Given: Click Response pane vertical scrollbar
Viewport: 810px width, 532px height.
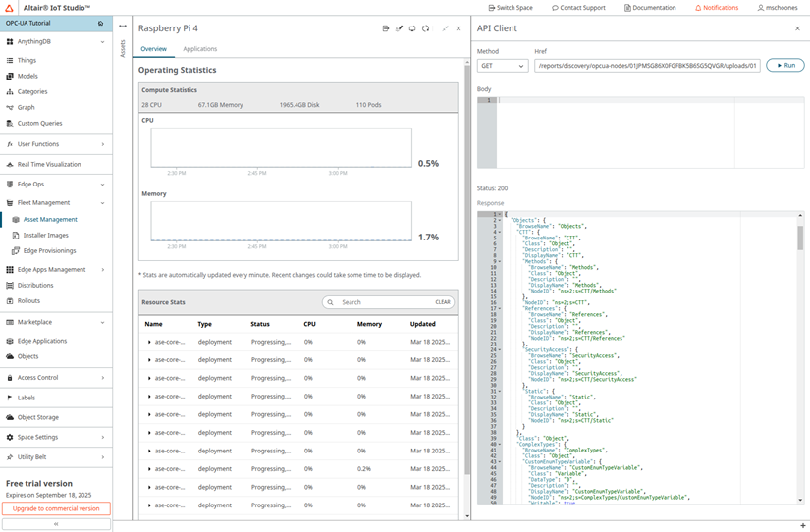Looking at the screenshot, I should (x=800, y=238).
